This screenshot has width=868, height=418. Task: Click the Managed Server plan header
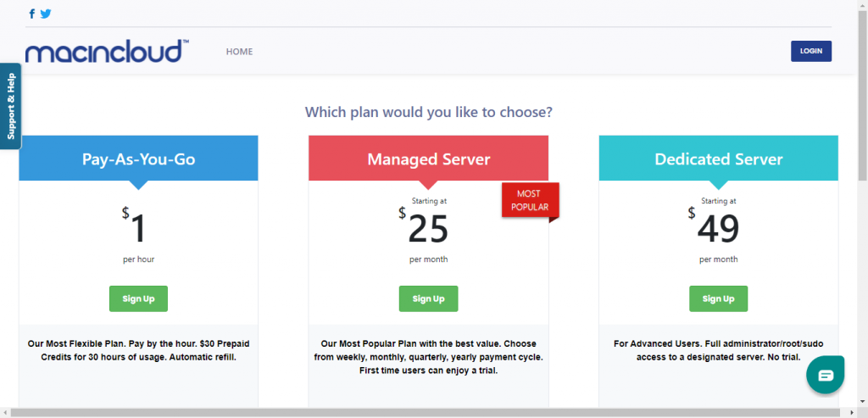pyautogui.click(x=428, y=159)
